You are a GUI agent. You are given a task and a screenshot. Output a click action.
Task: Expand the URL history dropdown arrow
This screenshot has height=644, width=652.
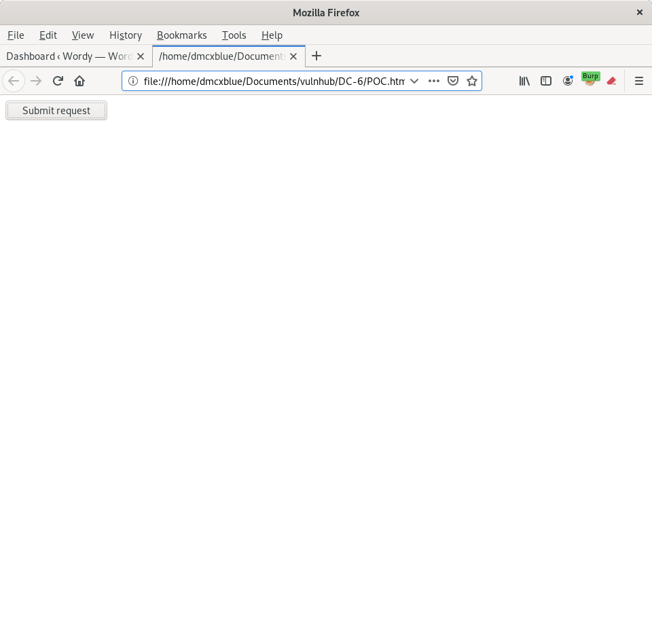[414, 81]
